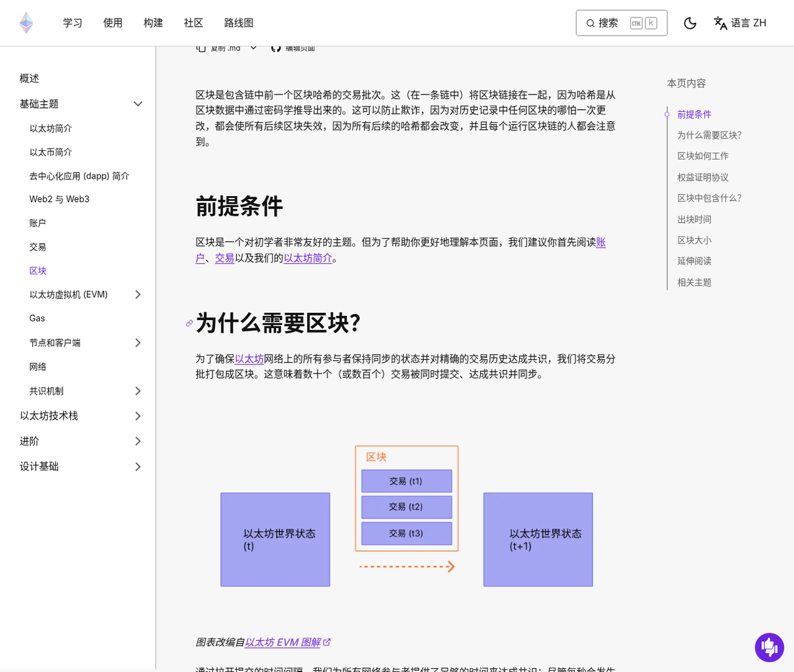Jump to 相关主题 in the 本页内容 list
This screenshot has height=672, width=794.
694,282
